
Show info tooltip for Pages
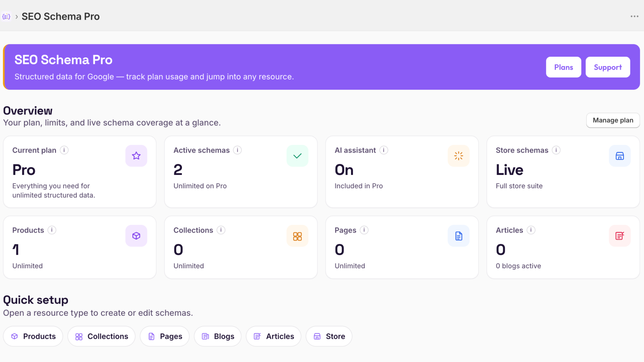[364, 230]
